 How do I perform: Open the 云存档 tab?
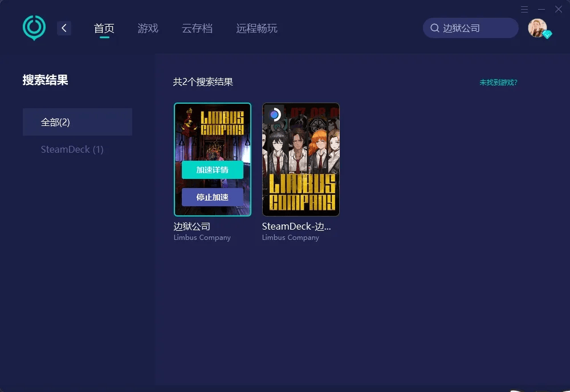tap(197, 28)
